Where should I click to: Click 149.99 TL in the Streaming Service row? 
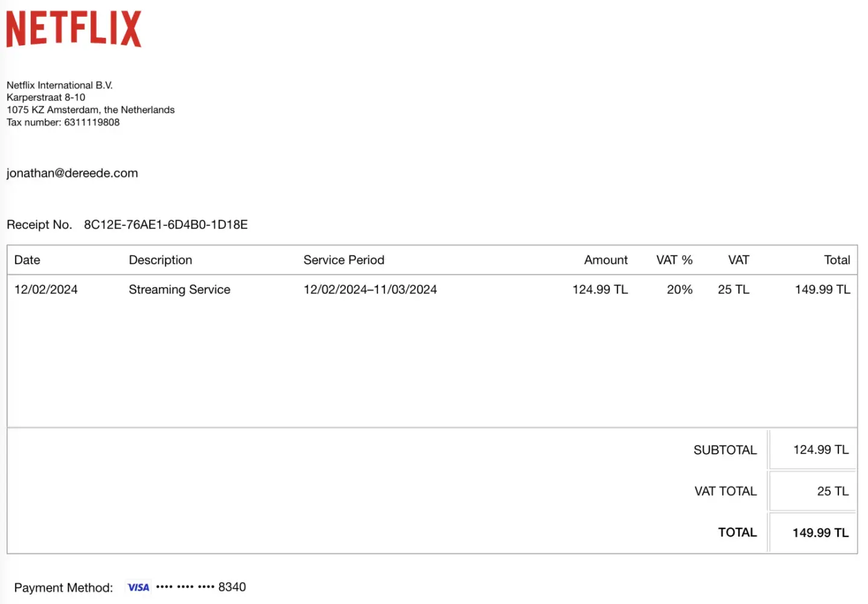pos(823,289)
